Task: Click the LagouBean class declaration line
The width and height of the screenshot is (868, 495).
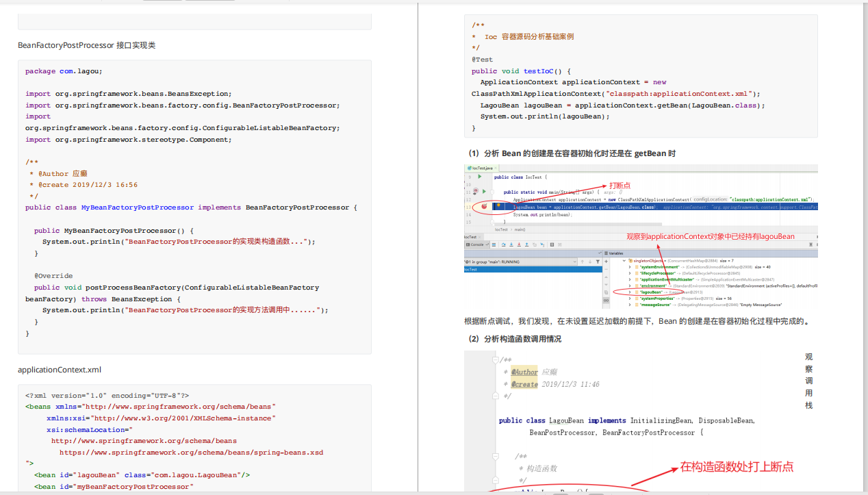Action: pyautogui.click(x=627, y=420)
